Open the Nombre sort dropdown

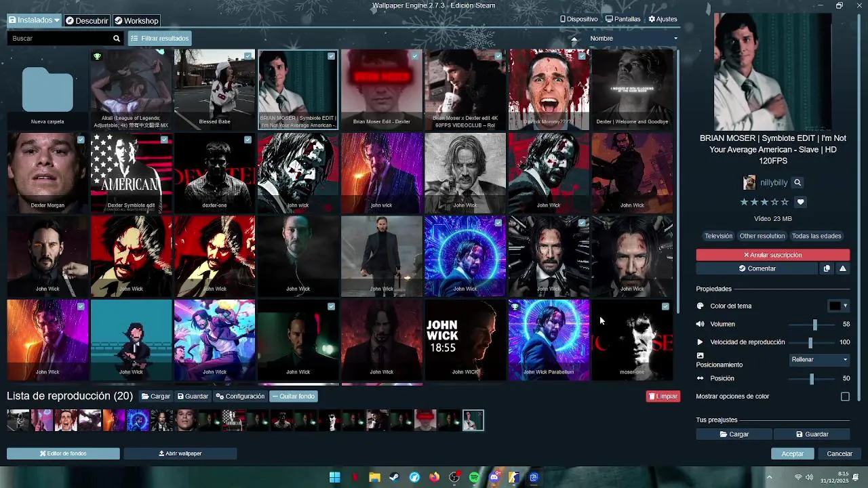coord(633,39)
